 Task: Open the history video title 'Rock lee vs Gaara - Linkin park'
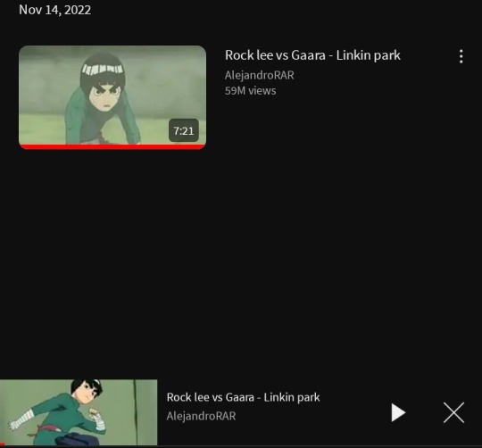312,55
